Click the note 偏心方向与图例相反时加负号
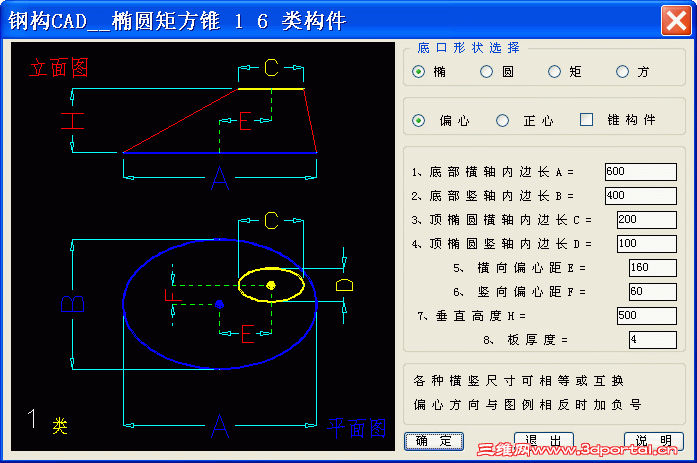697x463 pixels. click(527, 405)
